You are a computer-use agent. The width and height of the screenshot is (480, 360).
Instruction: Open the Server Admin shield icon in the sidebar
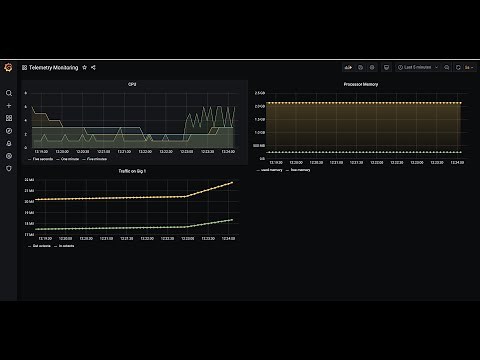[x=9, y=168]
